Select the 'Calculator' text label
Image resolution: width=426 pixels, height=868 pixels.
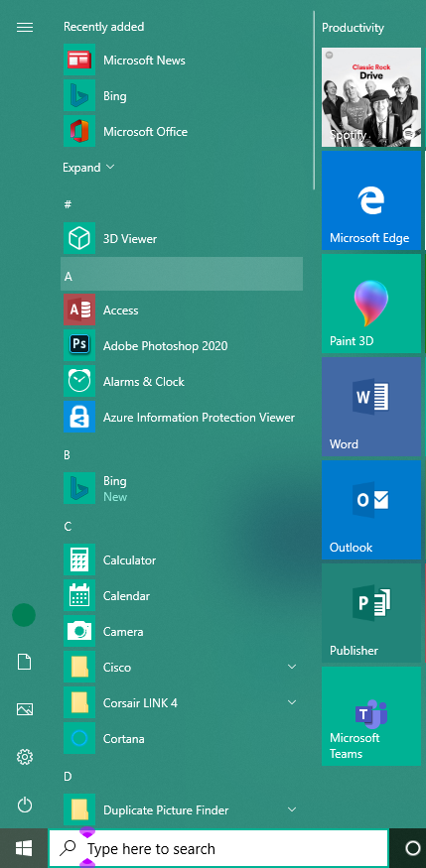pyautogui.click(x=130, y=560)
